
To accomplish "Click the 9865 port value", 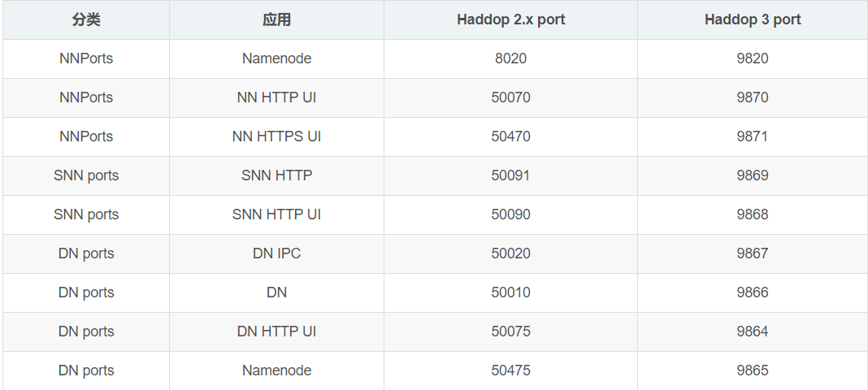I will point(753,370).
